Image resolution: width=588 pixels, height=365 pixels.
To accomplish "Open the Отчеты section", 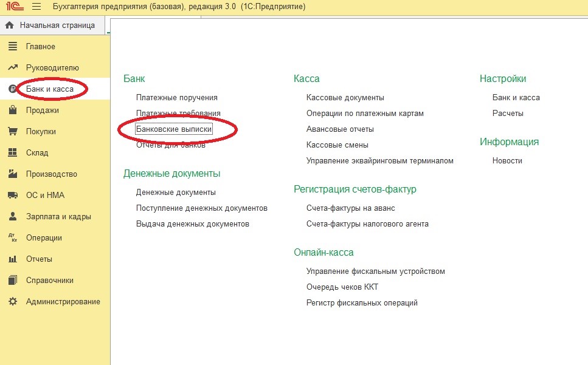I will (39, 259).
